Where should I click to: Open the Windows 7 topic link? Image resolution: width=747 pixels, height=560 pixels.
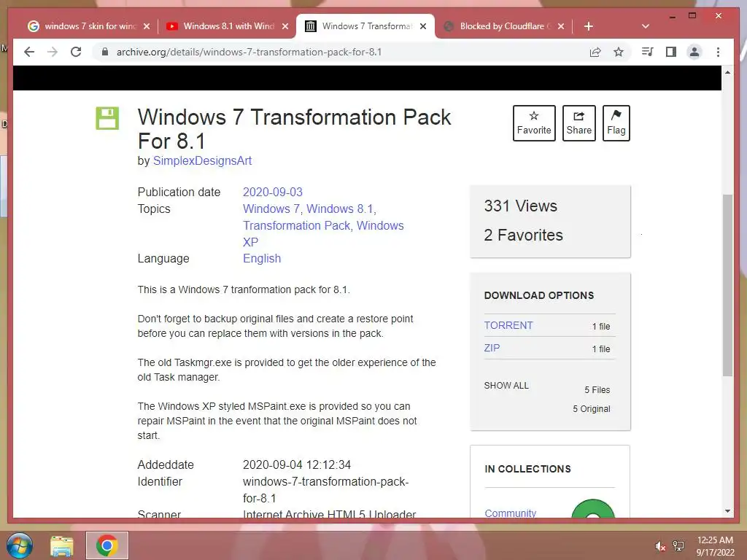[x=271, y=209]
